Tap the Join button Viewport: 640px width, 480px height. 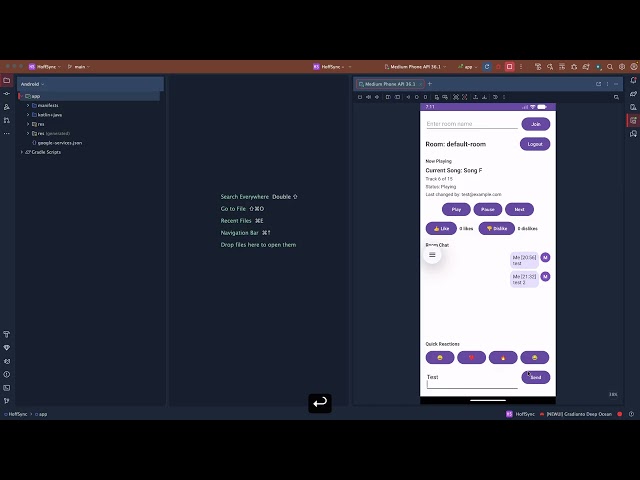[536, 124]
